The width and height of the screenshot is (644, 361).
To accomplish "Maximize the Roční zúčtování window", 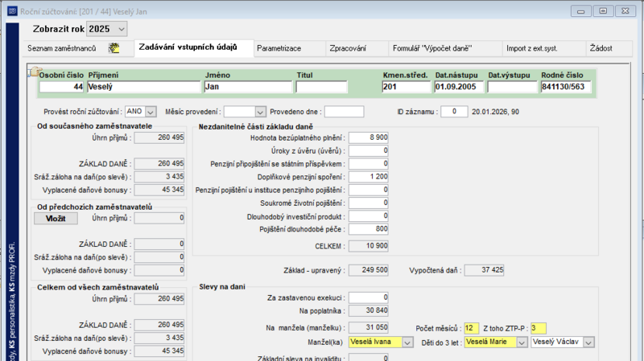I will [x=603, y=11].
